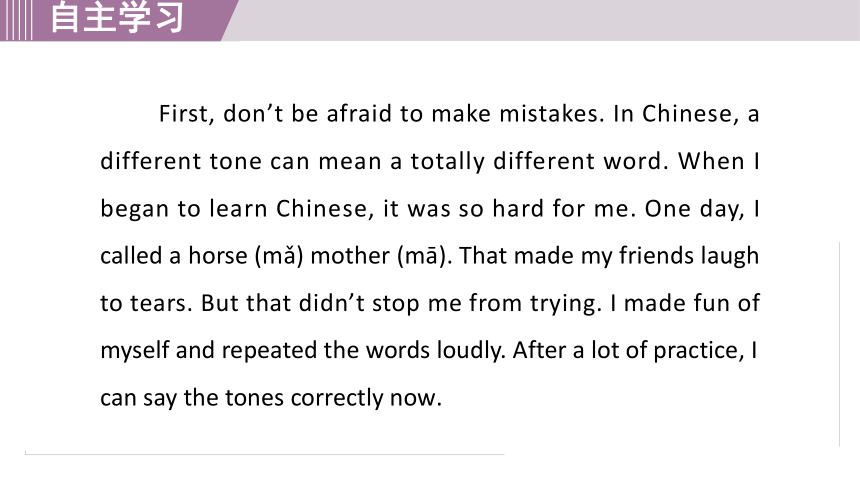Click the word "horse" in the paragraph

(218, 256)
